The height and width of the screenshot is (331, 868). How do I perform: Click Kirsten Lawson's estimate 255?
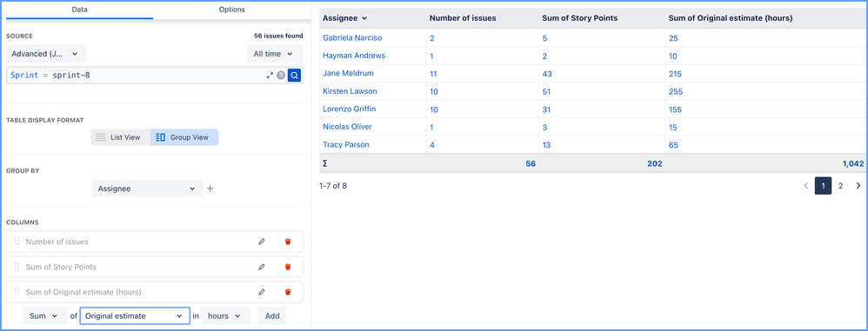[x=676, y=92]
